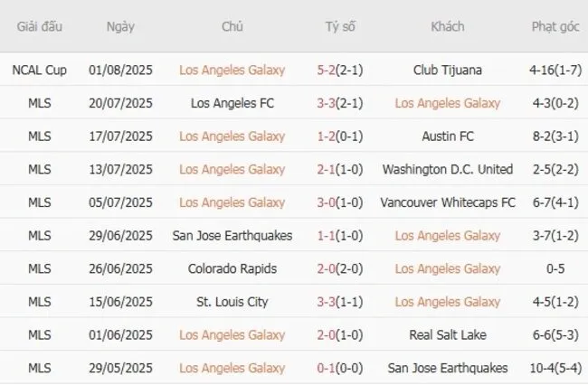Click the Club Tijuana team link
The width and height of the screenshot is (588, 385).
(447, 70)
